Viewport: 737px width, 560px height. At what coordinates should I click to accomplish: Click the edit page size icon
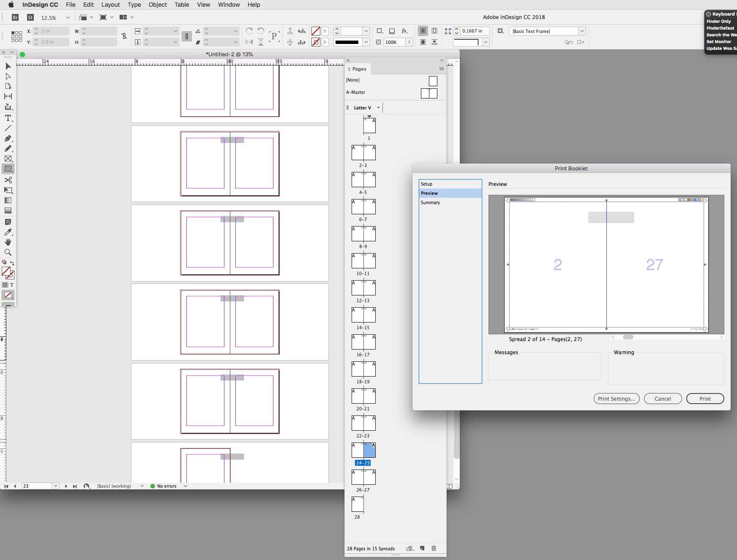[409, 548]
